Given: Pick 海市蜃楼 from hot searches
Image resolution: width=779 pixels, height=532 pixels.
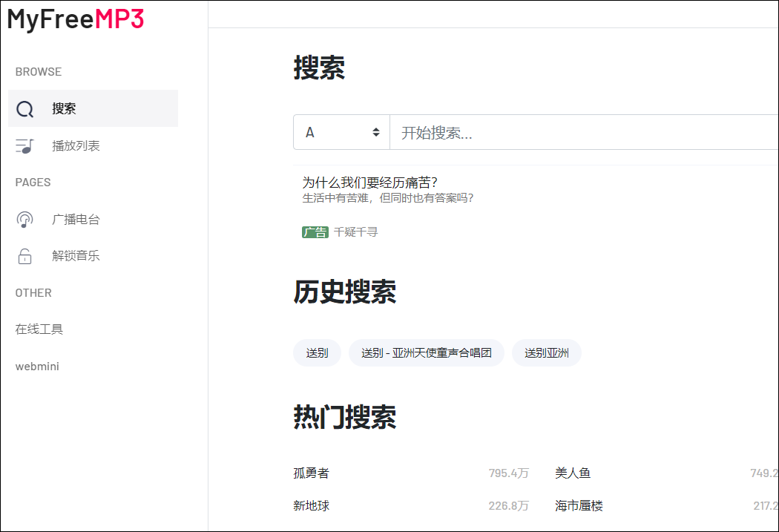Looking at the screenshot, I should tap(579, 506).
